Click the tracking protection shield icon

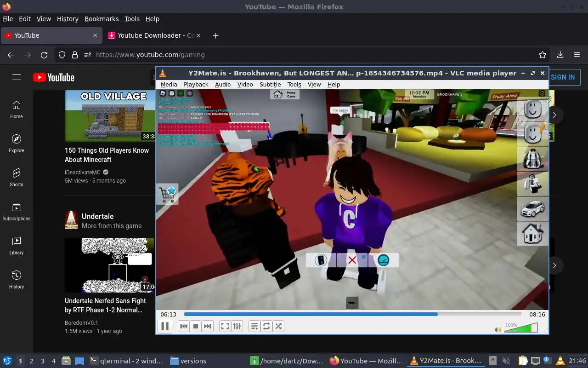tap(62, 55)
